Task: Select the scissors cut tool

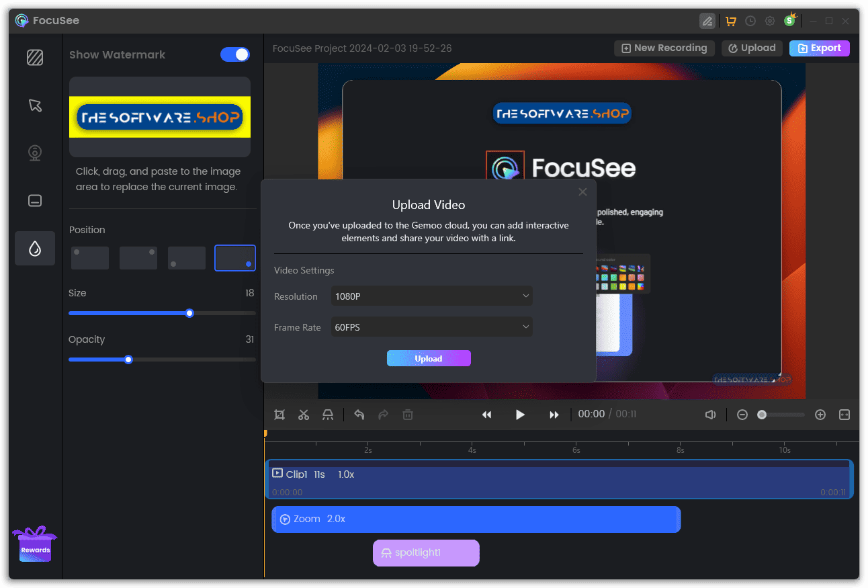Action: click(304, 415)
